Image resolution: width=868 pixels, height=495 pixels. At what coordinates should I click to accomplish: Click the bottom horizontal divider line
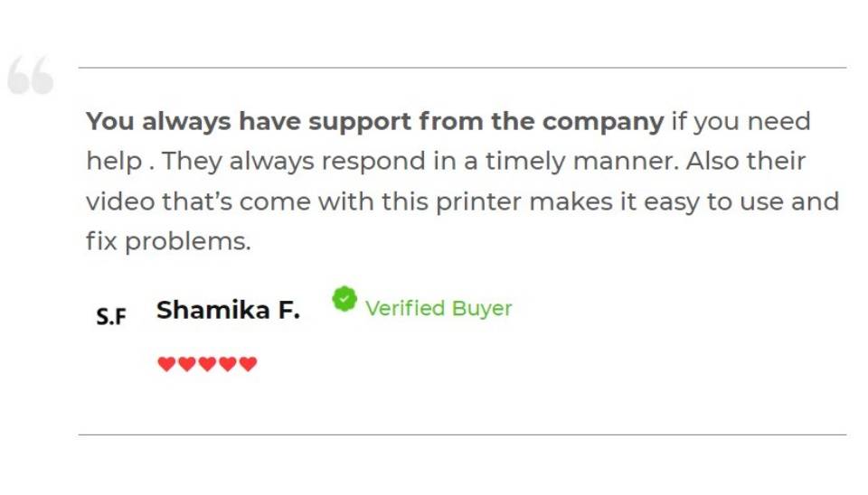(x=462, y=434)
